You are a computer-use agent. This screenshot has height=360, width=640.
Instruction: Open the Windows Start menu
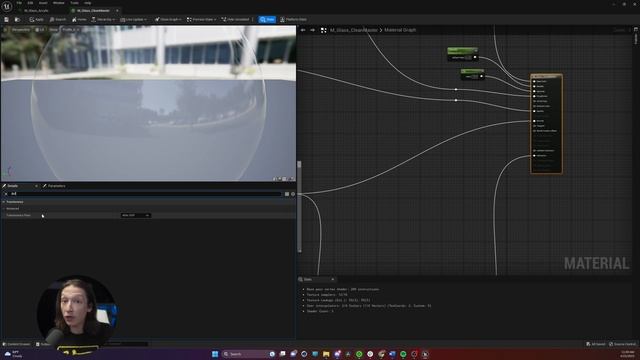tap(215, 354)
